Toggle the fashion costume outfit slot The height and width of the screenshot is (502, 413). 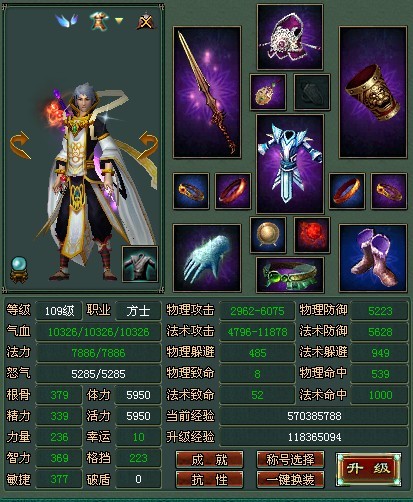(140, 264)
